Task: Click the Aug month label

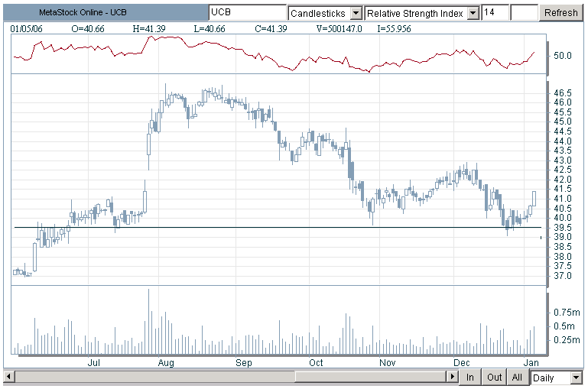Action: [x=166, y=363]
